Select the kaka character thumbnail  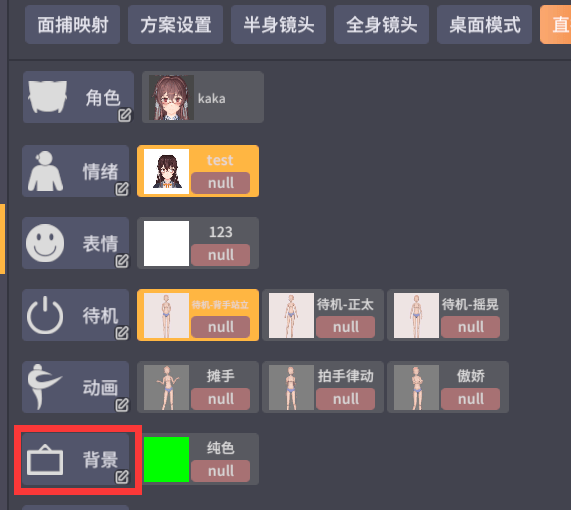tap(171, 97)
